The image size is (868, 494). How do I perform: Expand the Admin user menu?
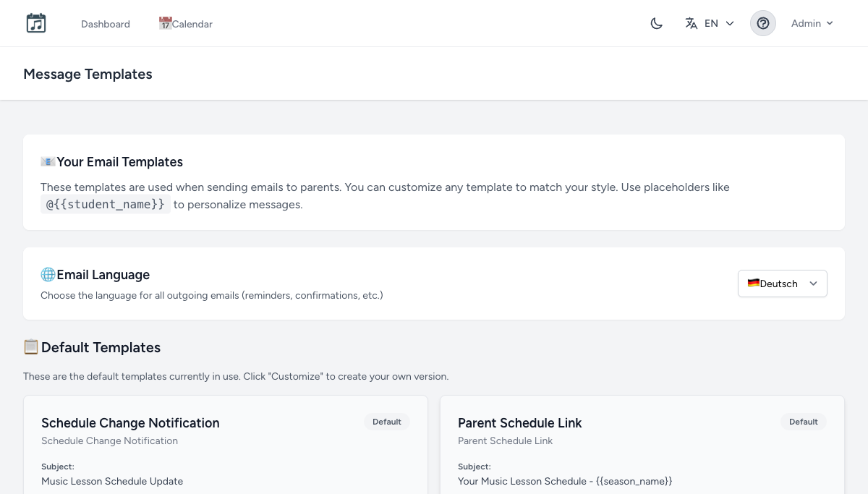tap(812, 23)
